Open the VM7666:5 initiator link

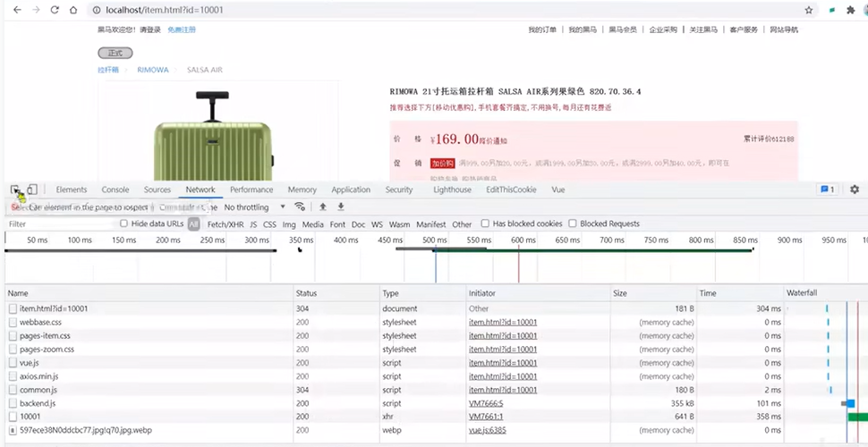(486, 403)
